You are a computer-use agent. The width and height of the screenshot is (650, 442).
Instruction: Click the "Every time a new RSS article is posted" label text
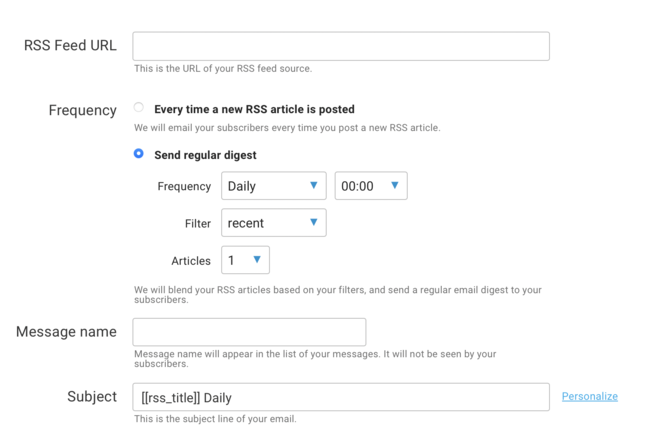(x=254, y=109)
